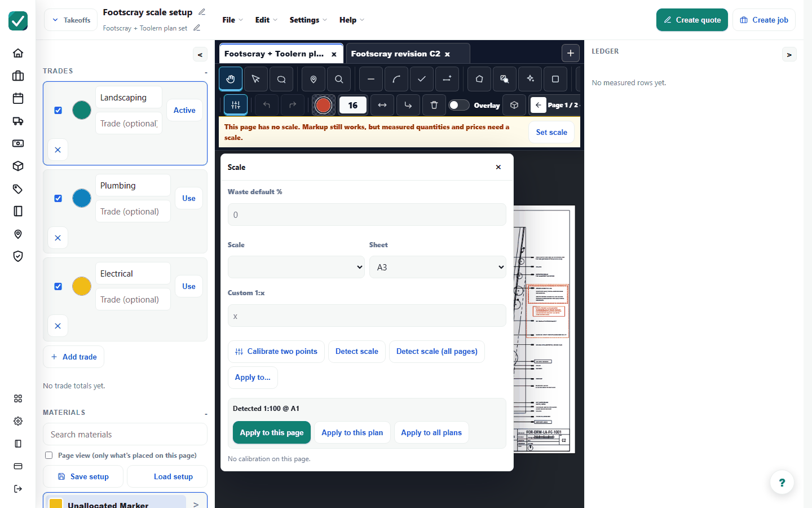
Task: Open the help question mark bubble
Action: [782, 483]
